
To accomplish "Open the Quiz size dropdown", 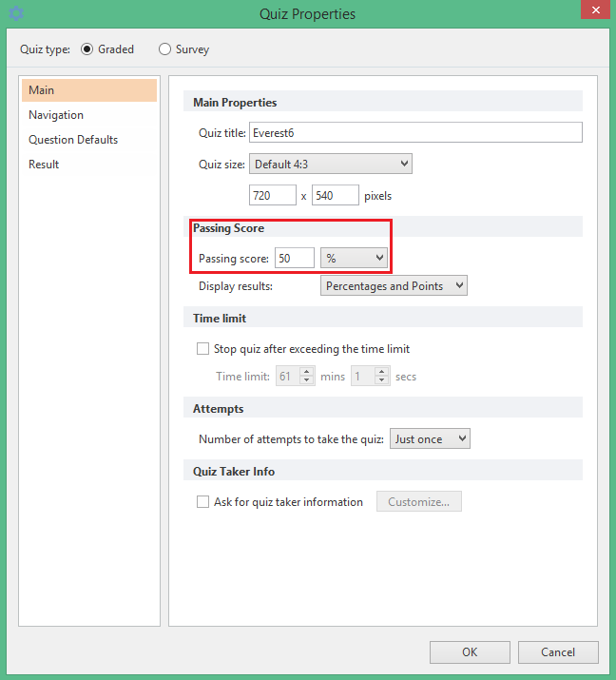I will coord(330,164).
